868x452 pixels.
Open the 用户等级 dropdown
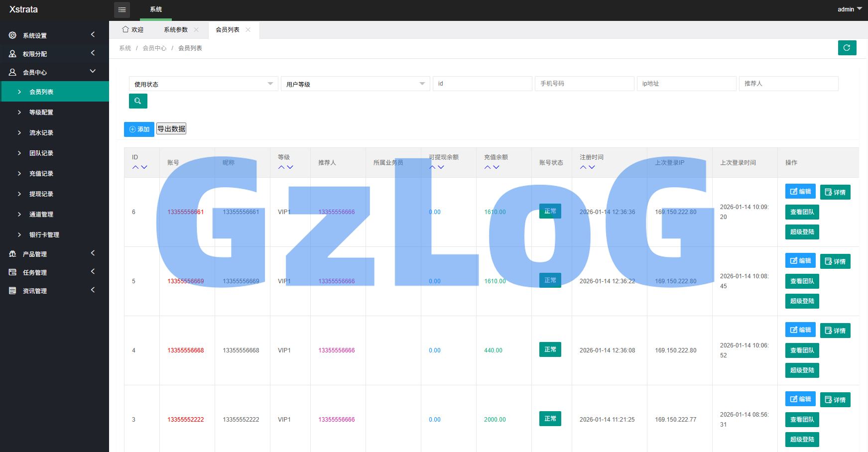(355, 84)
